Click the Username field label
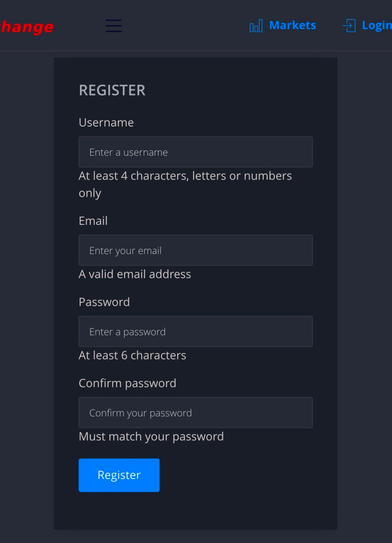The image size is (392, 543). pyautogui.click(x=106, y=123)
